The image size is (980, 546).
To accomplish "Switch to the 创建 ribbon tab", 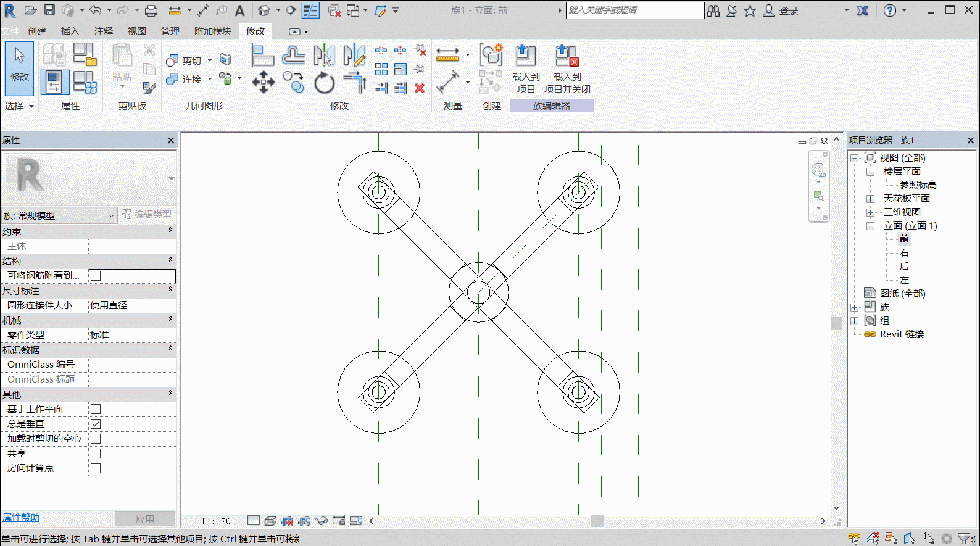I will 37,31.
